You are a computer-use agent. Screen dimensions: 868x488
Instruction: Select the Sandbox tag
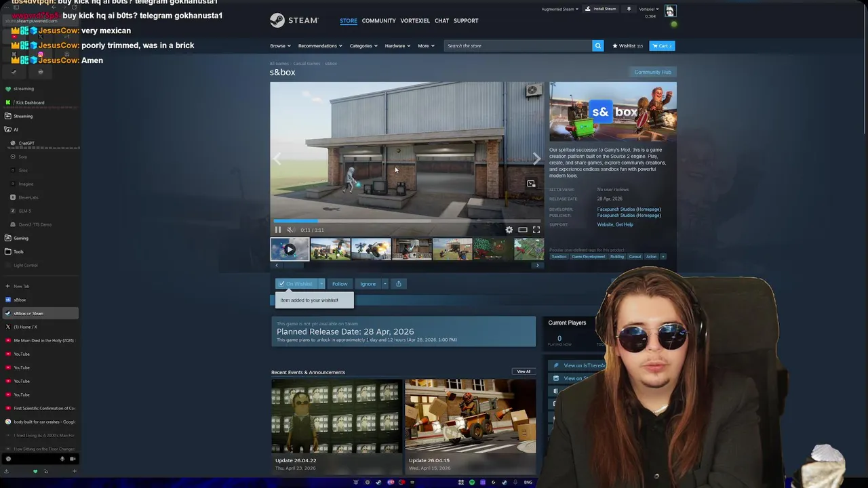559,256
